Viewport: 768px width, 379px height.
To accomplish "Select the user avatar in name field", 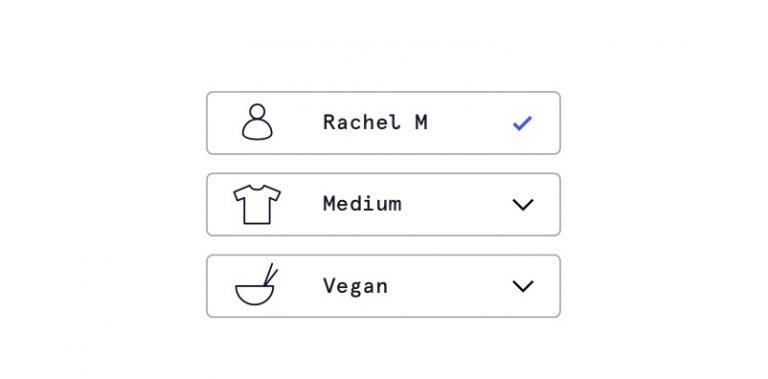I will click(257, 122).
